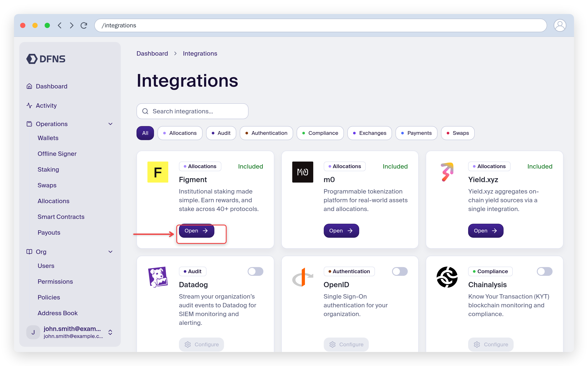
Task: Click the Yield.xyz logo
Action: click(x=447, y=172)
